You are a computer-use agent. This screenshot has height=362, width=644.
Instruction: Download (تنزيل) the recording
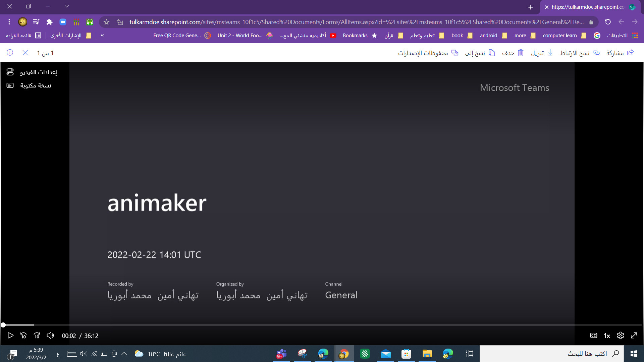pos(542,53)
